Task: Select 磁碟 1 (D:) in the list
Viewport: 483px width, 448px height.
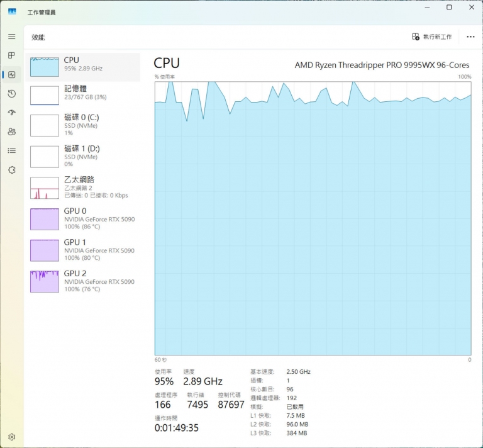Action: point(85,155)
